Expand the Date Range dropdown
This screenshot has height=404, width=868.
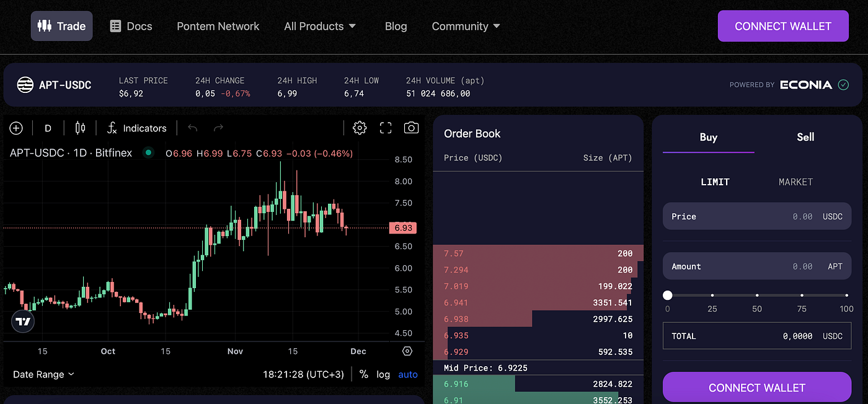click(43, 374)
